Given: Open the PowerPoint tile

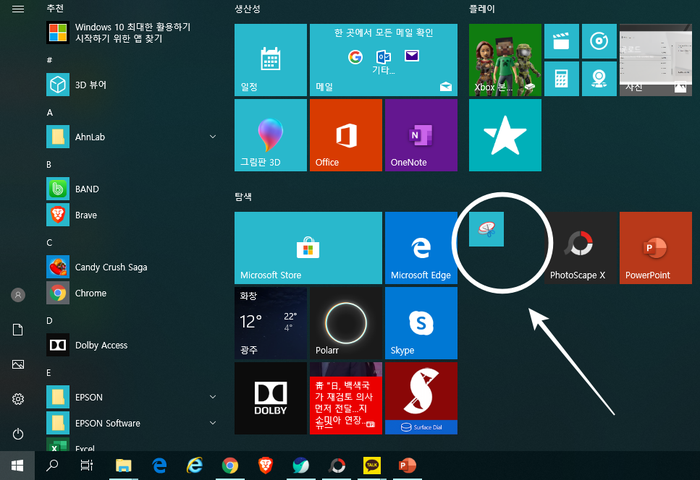Looking at the screenshot, I should (656, 248).
